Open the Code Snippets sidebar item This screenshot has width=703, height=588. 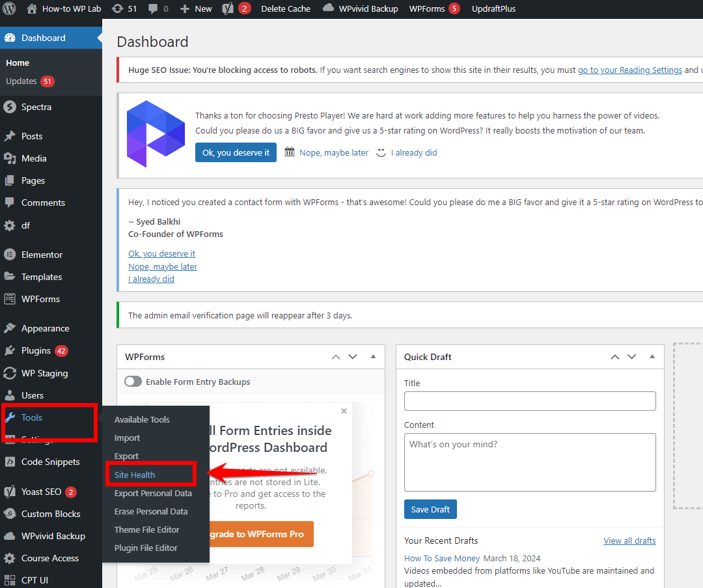[x=50, y=462]
